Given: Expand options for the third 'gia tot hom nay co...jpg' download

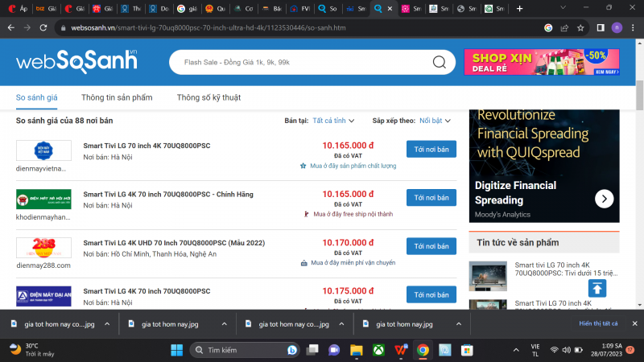Looking at the screenshot, I should [341, 324].
